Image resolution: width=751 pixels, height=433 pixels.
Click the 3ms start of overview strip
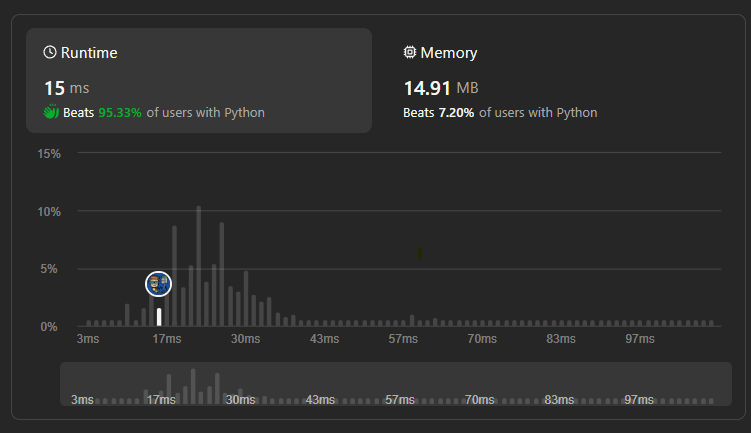pyautogui.click(x=82, y=399)
